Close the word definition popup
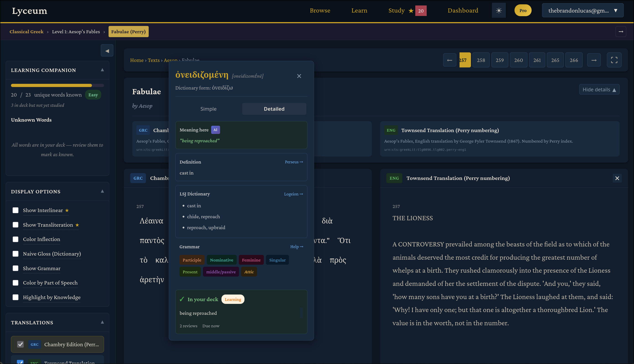The height and width of the screenshot is (364, 634). 299,76
